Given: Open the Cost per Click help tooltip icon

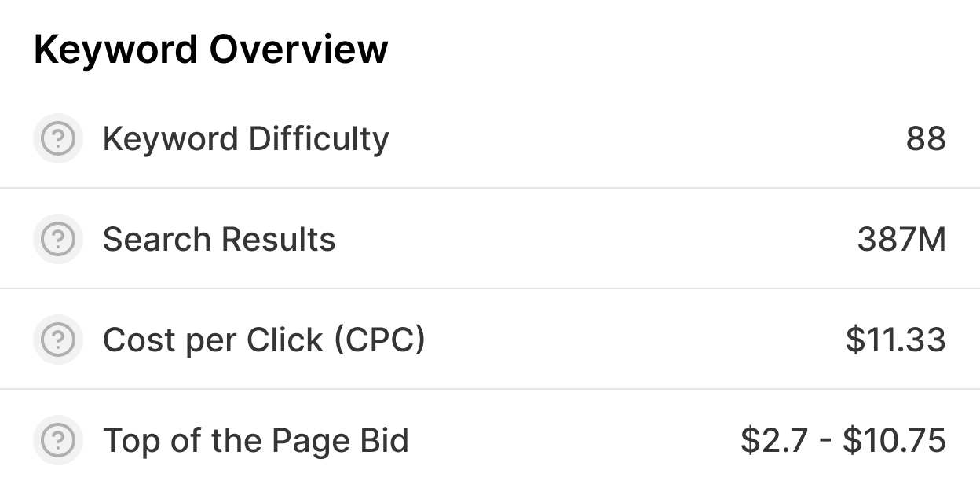Looking at the screenshot, I should (57, 340).
